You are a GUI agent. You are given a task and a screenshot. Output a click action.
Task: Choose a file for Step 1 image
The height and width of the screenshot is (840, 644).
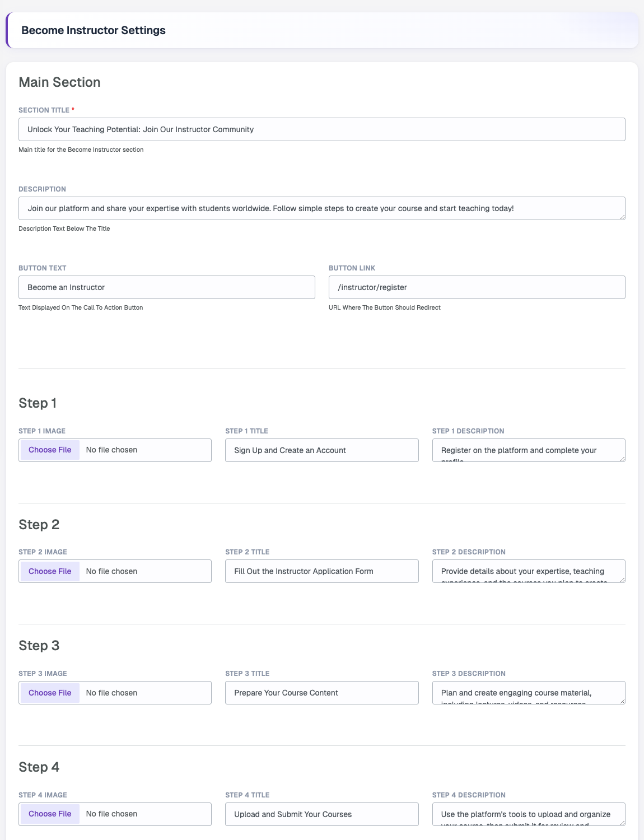[50, 450]
